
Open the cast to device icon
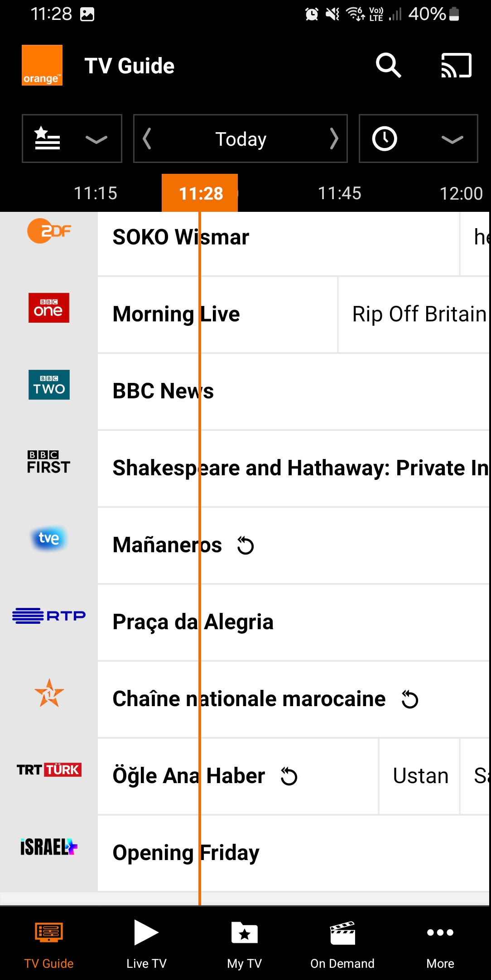(x=456, y=66)
